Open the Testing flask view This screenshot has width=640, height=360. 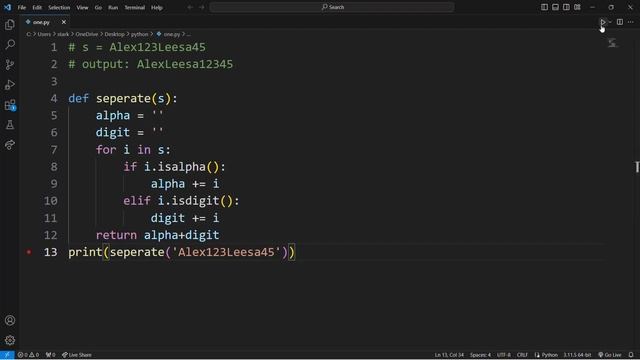click(10, 125)
